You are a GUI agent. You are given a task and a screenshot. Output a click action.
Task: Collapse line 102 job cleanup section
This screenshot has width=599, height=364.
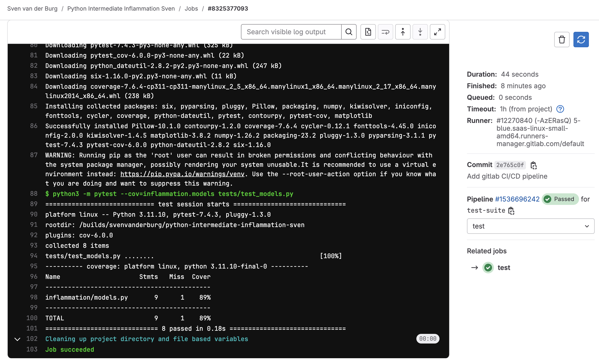(17, 339)
